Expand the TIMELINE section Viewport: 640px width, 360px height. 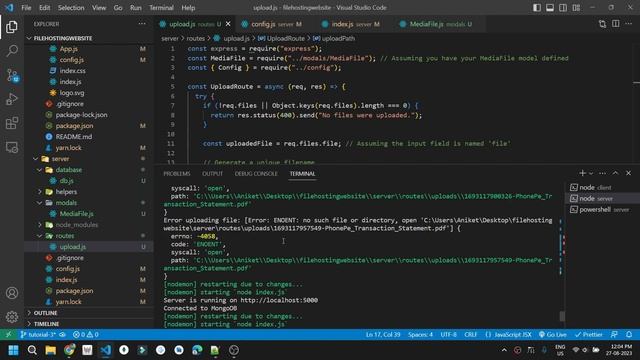click(89, 324)
